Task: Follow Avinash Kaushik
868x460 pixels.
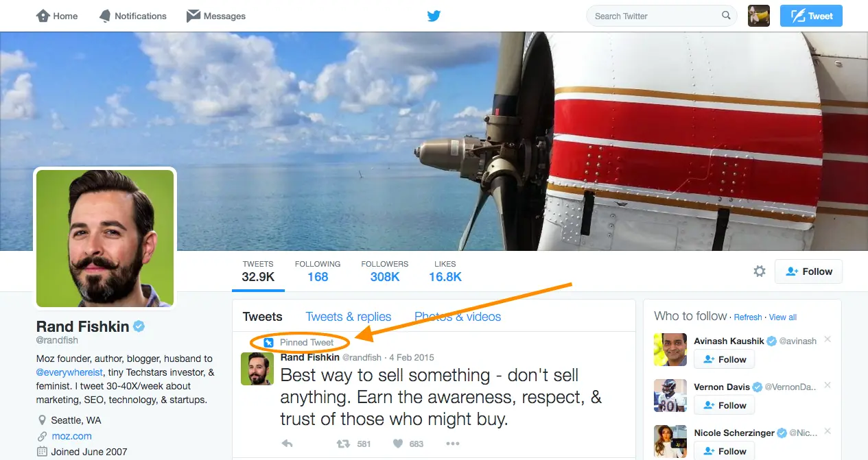Action: click(725, 359)
